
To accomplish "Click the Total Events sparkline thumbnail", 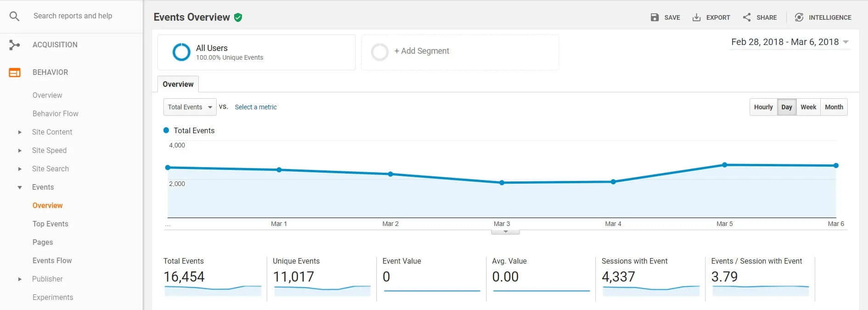I will 213,291.
